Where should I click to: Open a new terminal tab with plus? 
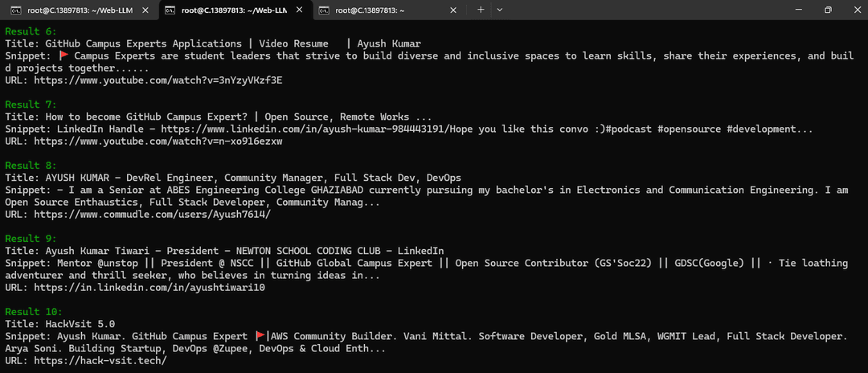tap(481, 10)
